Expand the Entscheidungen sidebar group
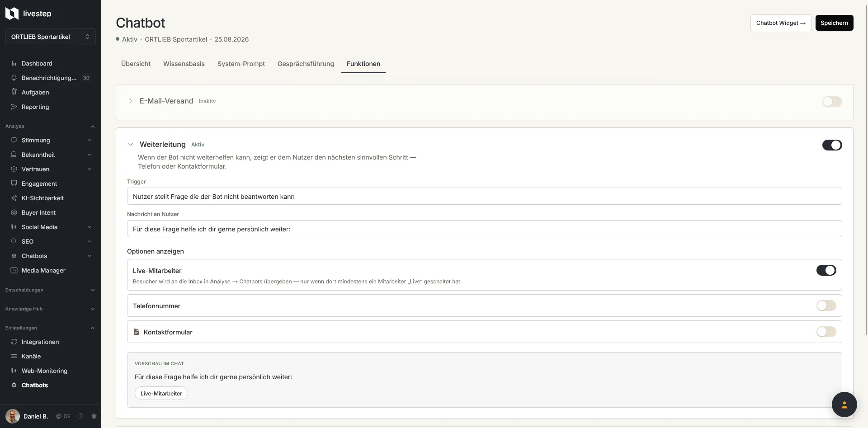The width and height of the screenshot is (868, 428). (50, 290)
